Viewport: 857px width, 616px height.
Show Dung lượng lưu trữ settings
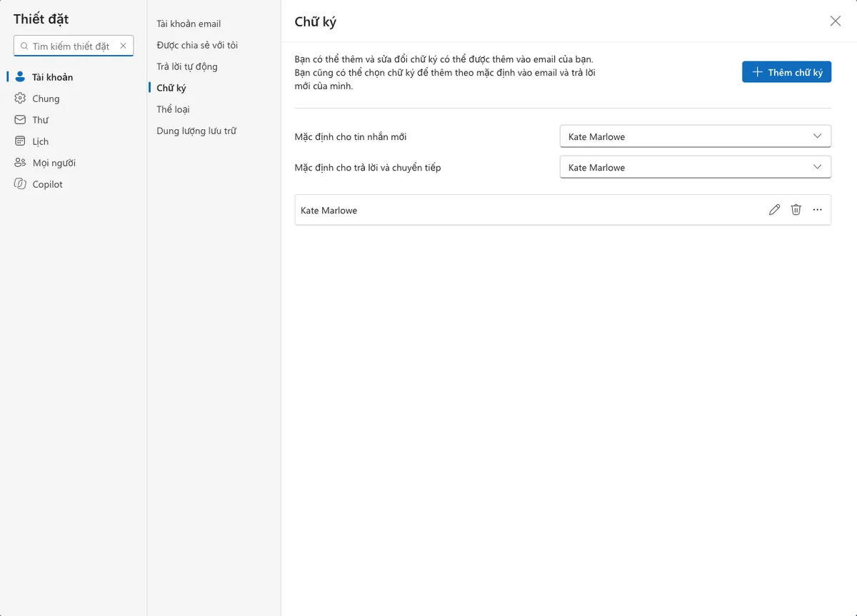(x=196, y=131)
